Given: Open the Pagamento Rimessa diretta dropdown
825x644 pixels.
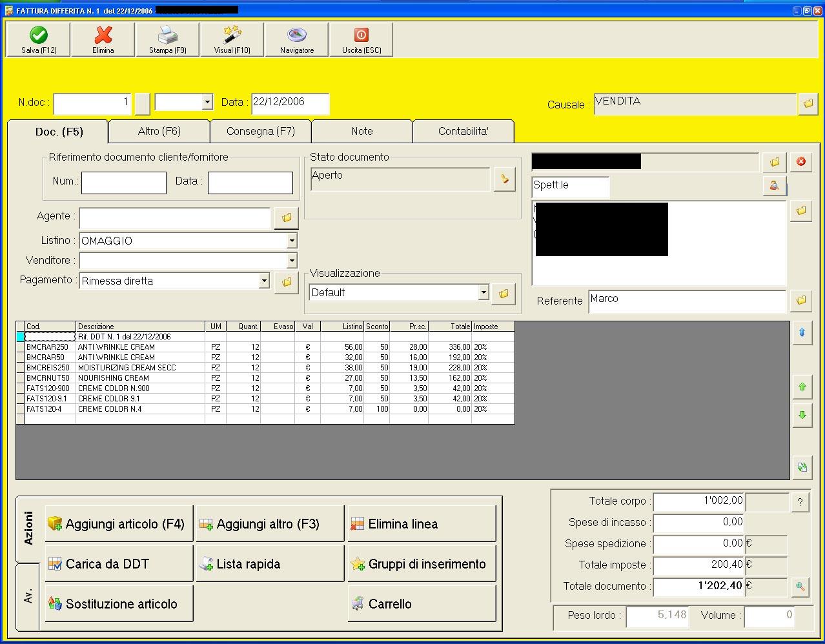Looking at the screenshot, I should pos(263,281).
